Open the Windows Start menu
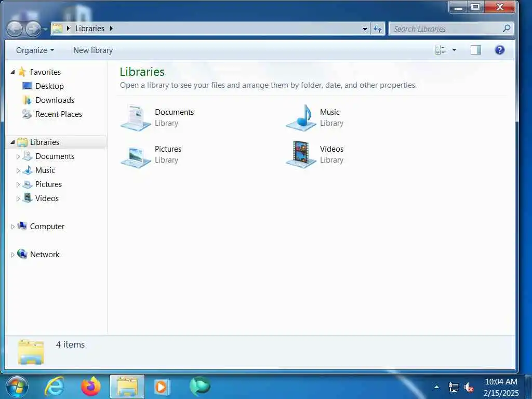 pos(17,387)
